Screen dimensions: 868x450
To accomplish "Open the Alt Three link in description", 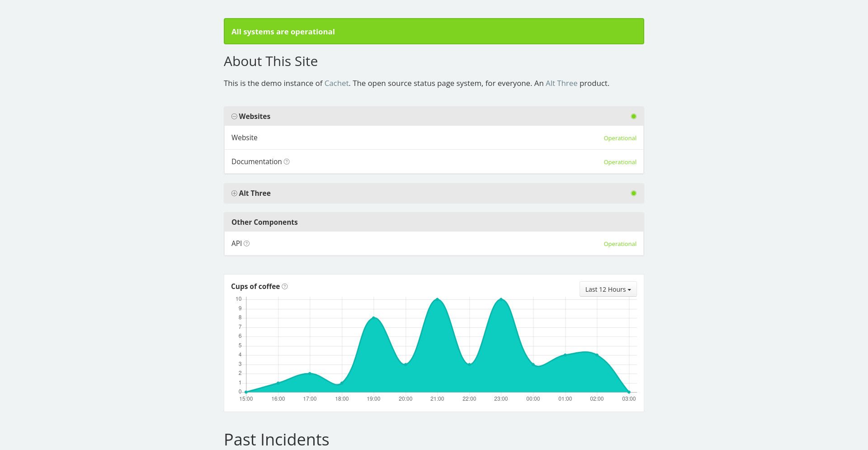I will pyautogui.click(x=561, y=83).
